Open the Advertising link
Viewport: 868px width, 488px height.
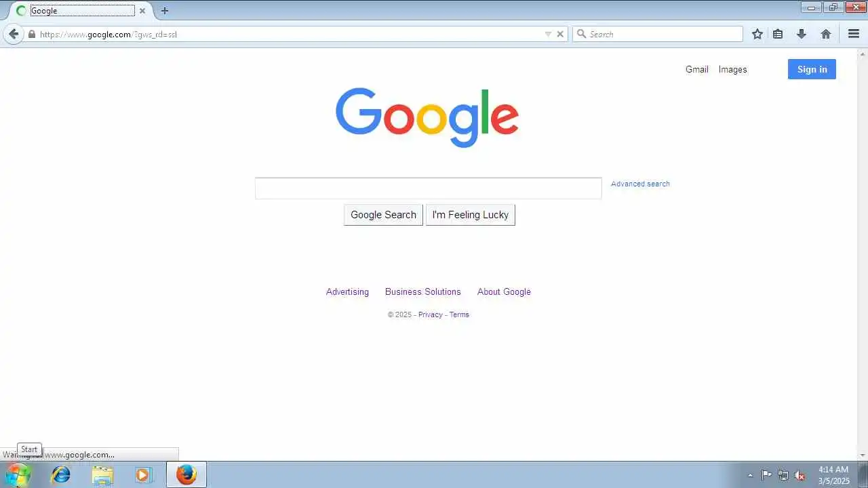coord(347,291)
